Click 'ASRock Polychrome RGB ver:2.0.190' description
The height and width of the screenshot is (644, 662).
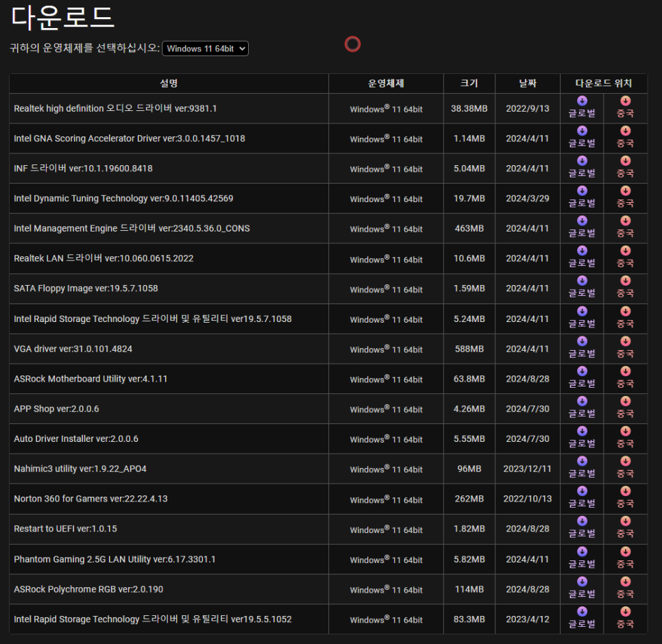point(88,589)
